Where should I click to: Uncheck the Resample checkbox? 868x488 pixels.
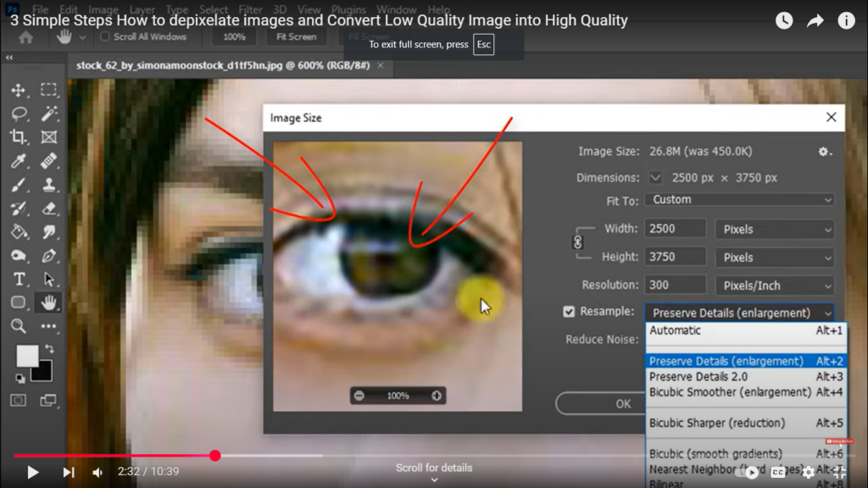569,312
